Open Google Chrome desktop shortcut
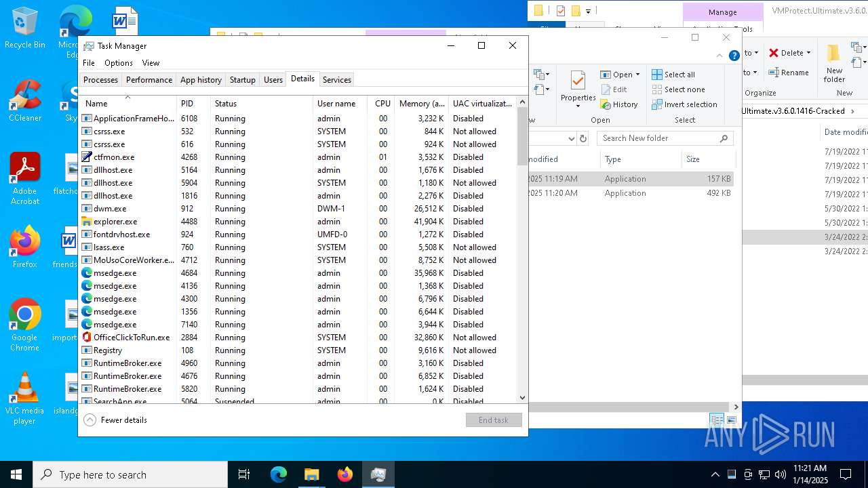The width and height of the screenshot is (868, 488). pyautogui.click(x=24, y=325)
